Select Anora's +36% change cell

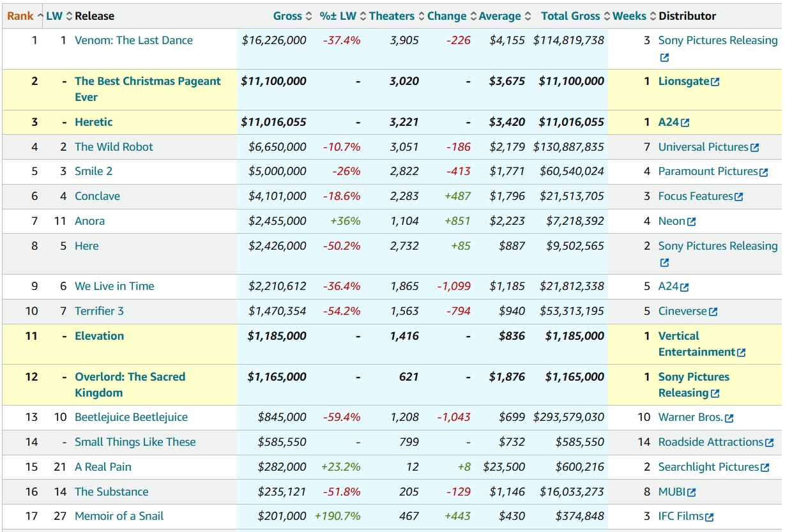[345, 221]
